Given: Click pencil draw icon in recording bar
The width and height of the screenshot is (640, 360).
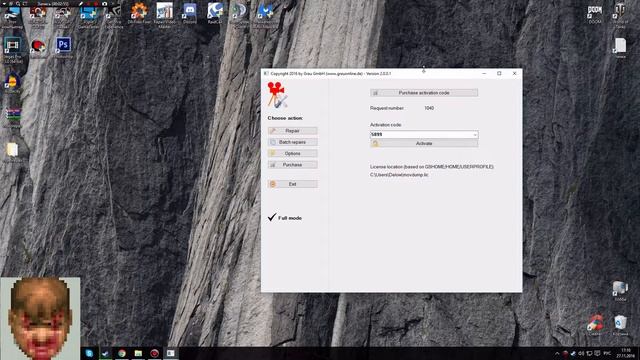Looking at the screenshot, I should coord(81,4).
